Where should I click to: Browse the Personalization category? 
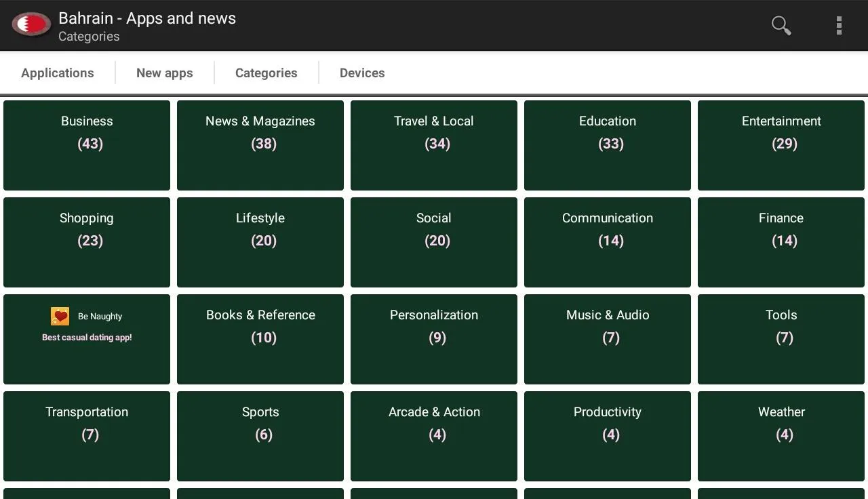(434, 340)
